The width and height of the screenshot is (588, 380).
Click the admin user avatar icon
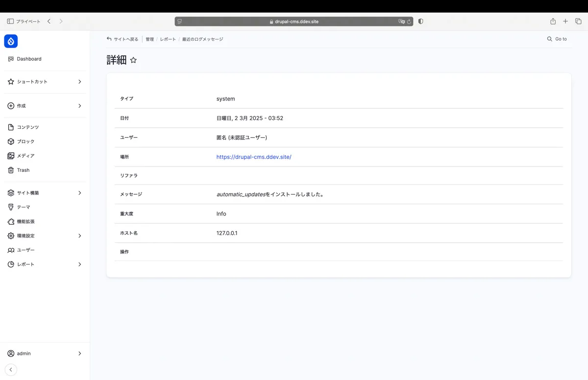click(11, 354)
